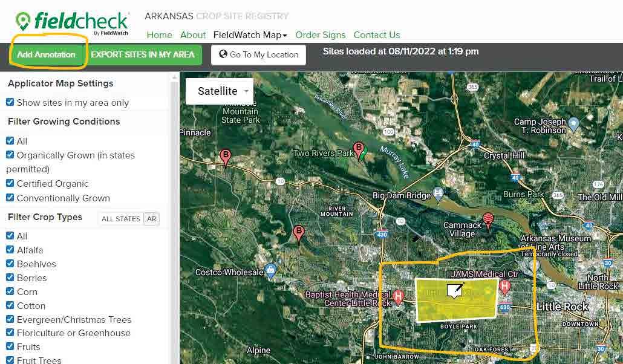Click the North Little Rock label
Image resolution: width=623 pixels, height=364 pixels.
(598, 282)
